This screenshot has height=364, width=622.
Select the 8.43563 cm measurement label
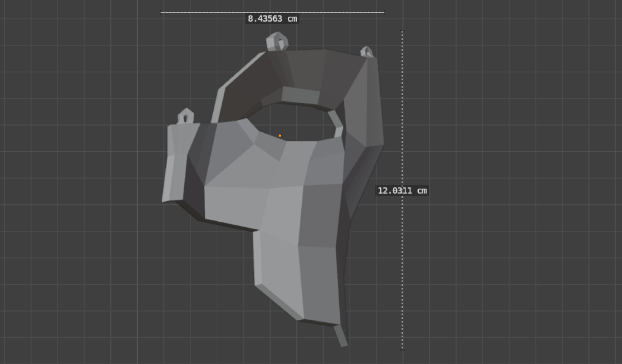pyautogui.click(x=272, y=19)
